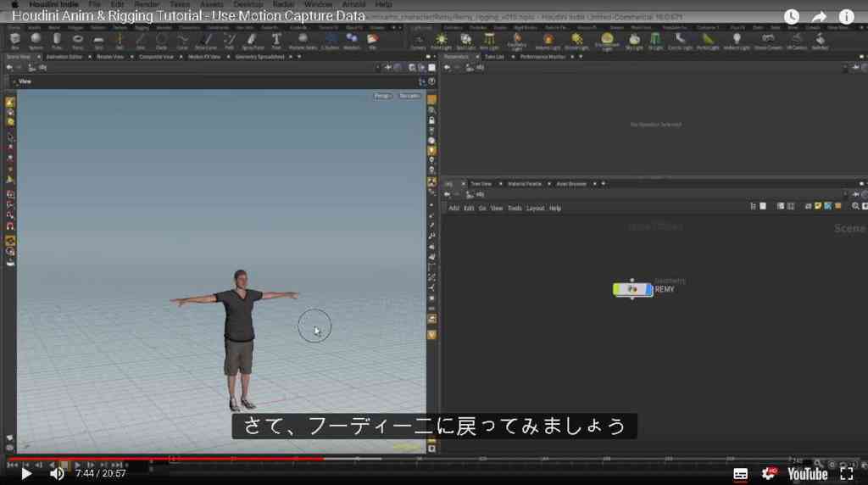Open Tools menu in network editor
Image resolution: width=868 pixels, height=485 pixels.
(515, 209)
